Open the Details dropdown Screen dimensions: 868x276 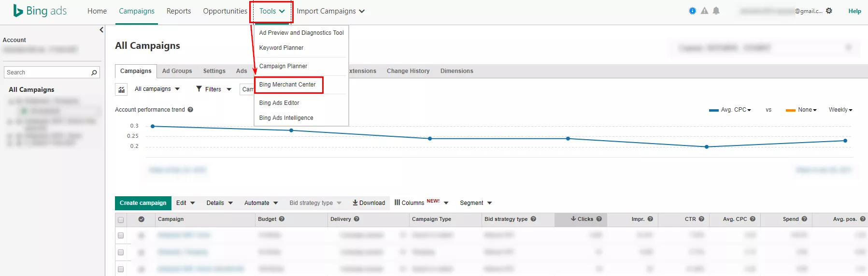click(x=220, y=203)
